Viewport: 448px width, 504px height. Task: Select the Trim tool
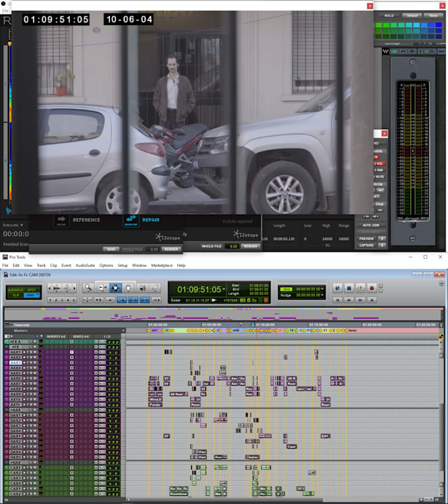pyautogui.click(x=102, y=288)
